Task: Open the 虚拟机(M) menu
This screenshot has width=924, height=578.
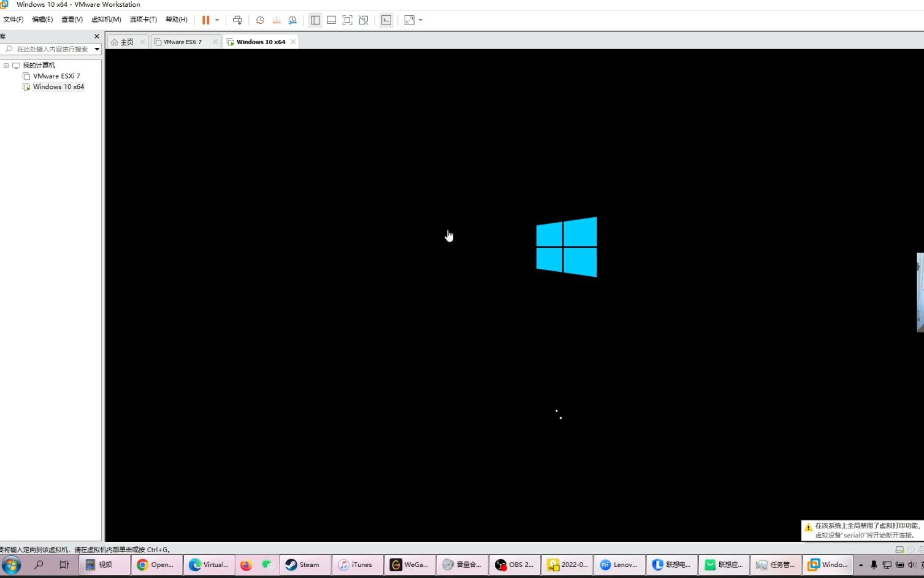Action: pos(105,19)
